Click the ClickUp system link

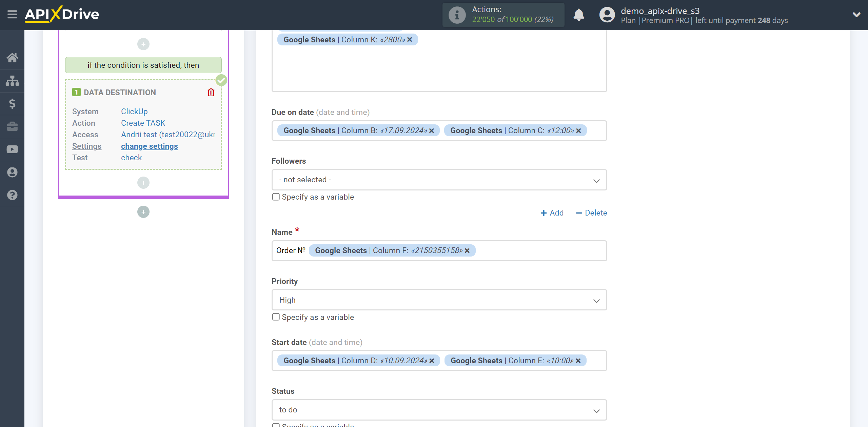pyautogui.click(x=134, y=111)
